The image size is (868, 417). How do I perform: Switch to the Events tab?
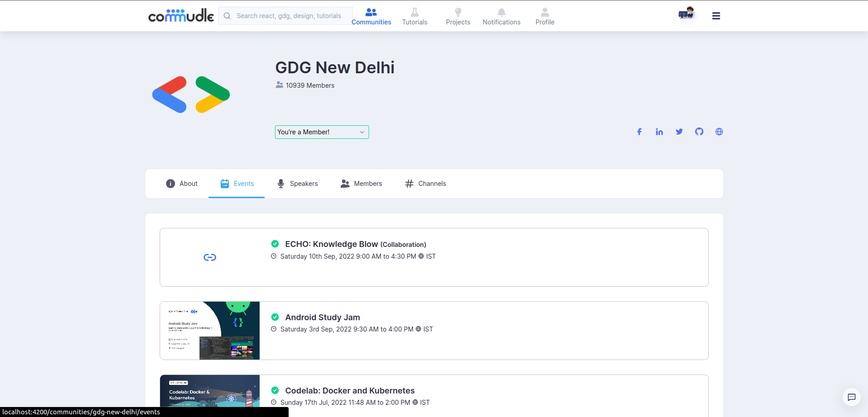tap(237, 184)
